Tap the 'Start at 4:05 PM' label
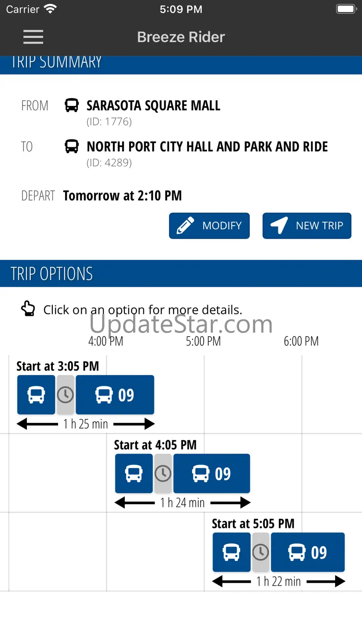This screenshot has height=644, width=362. click(x=155, y=445)
